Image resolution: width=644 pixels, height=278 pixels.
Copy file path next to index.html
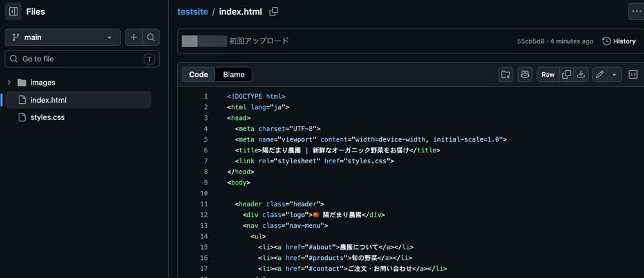pyautogui.click(x=274, y=12)
